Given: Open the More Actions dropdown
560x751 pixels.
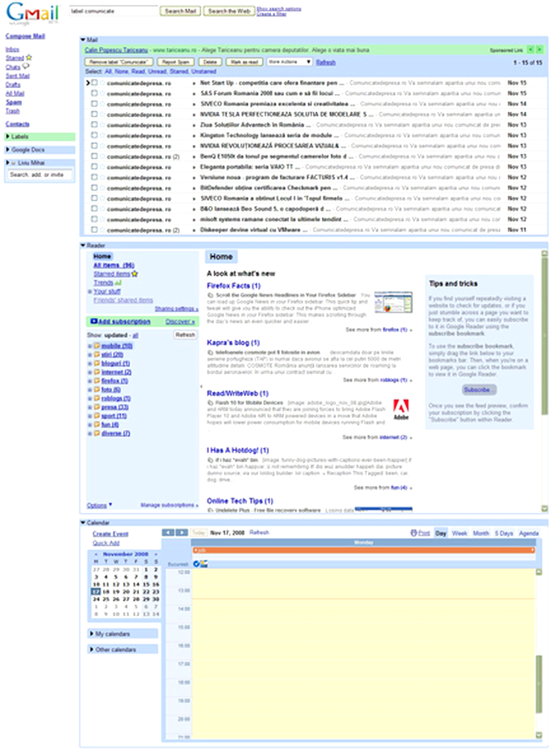Looking at the screenshot, I should [290, 62].
